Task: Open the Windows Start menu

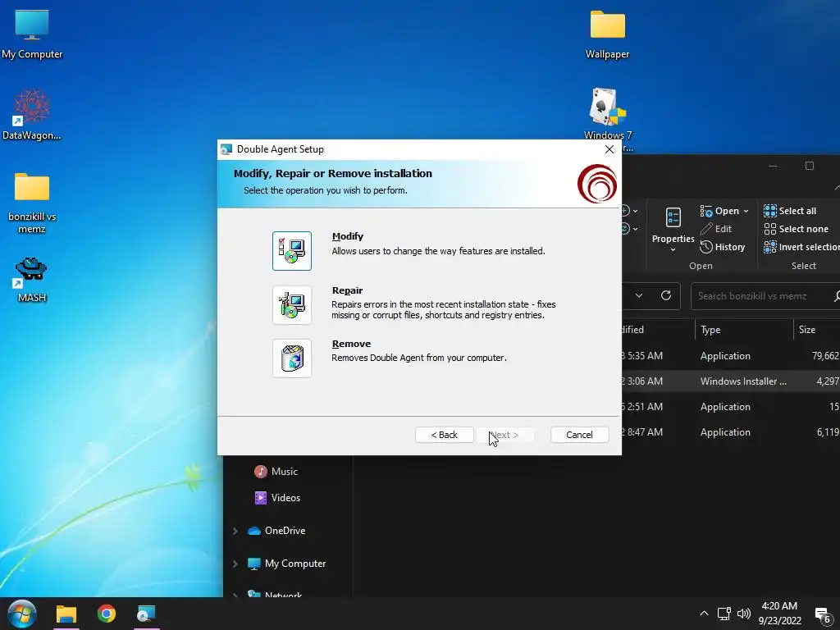Action: 22,614
